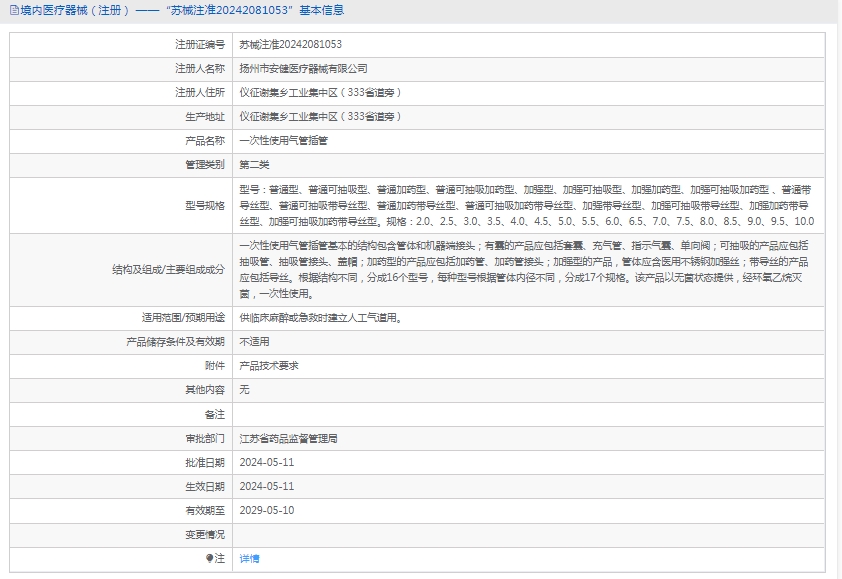842x579 pixels.
Task: Click the 详情 link in the bottom row
Action: point(249,559)
